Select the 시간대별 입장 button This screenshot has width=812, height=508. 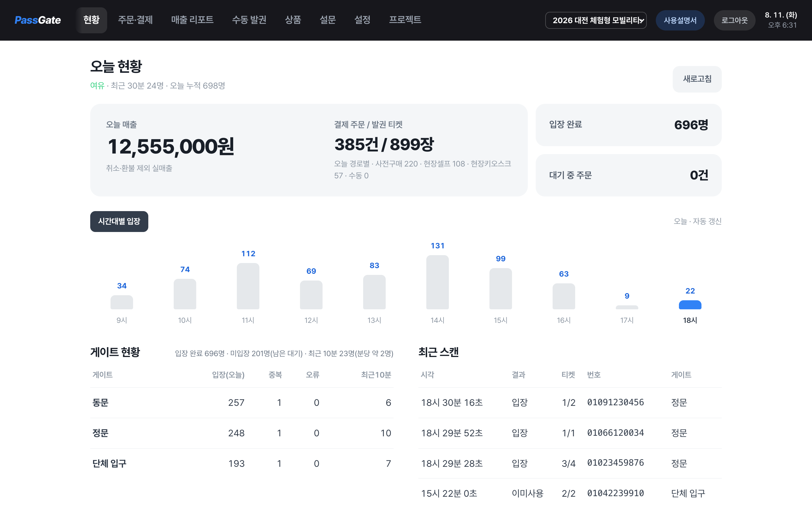[119, 222]
